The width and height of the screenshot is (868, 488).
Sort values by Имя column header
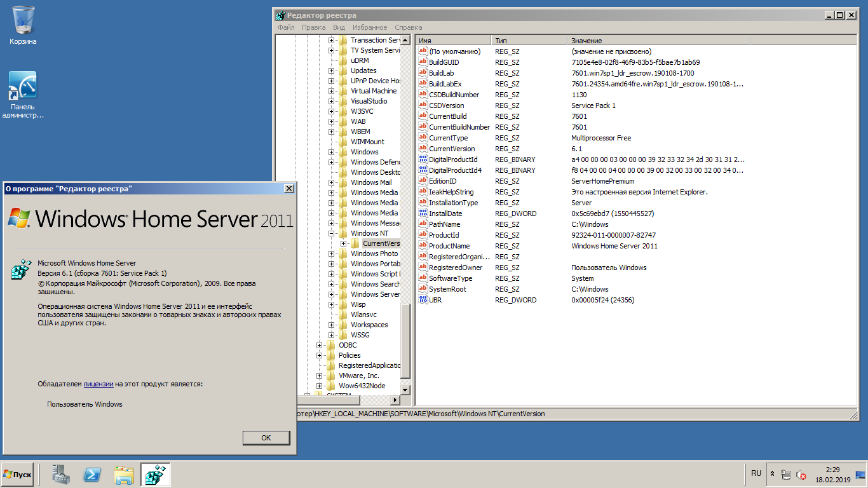click(453, 40)
